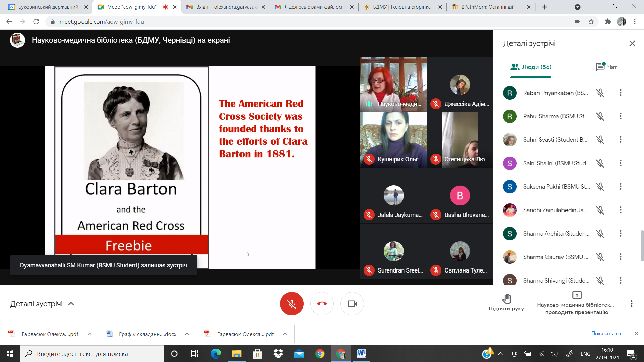The image size is (644, 362).
Task: Click the participants list scrollbar
Action: pos(642,245)
